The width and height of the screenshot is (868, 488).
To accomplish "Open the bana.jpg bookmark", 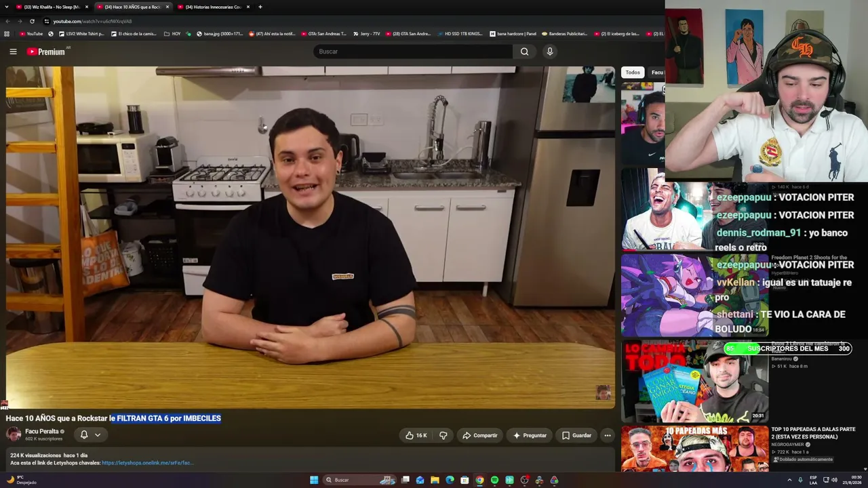I will (x=219, y=33).
